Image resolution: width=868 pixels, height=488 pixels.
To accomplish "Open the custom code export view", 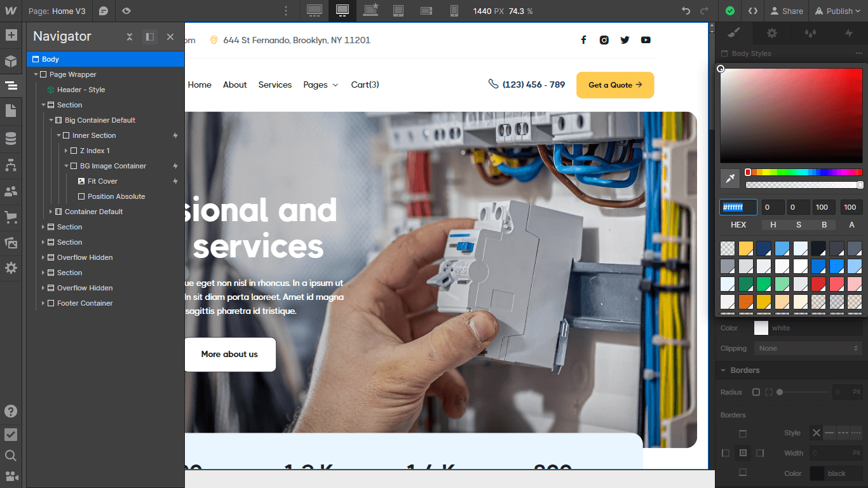I will pos(752,11).
